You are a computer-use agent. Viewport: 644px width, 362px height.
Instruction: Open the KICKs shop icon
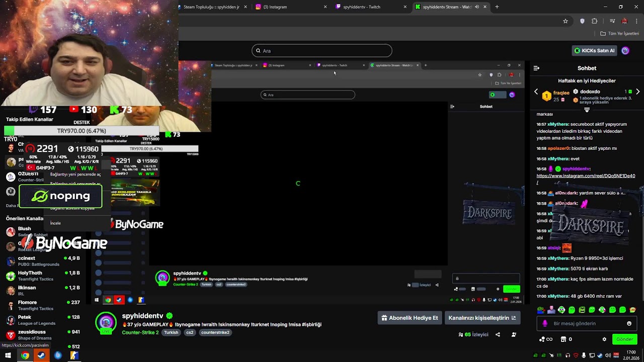click(x=563, y=339)
